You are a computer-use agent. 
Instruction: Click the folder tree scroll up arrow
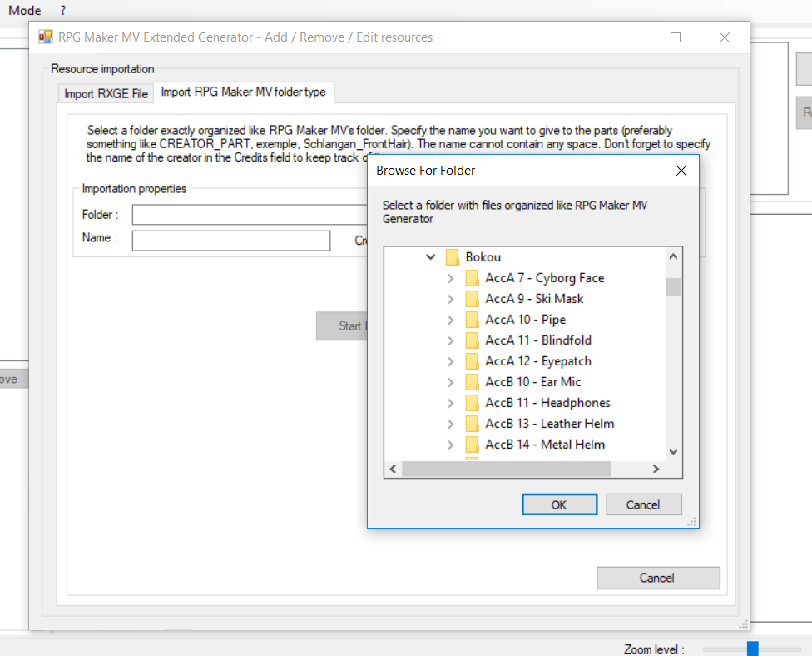673,256
